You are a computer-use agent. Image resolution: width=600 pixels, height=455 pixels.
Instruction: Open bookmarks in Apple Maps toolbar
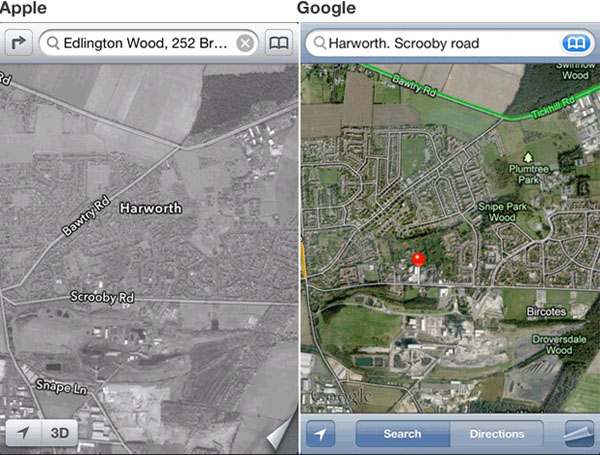(x=279, y=43)
